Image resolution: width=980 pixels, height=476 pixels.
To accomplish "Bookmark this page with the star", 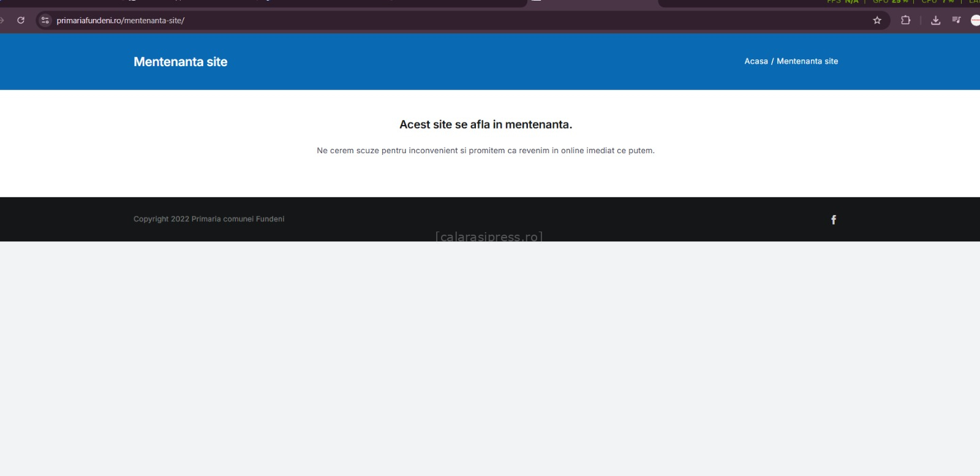I will [877, 20].
